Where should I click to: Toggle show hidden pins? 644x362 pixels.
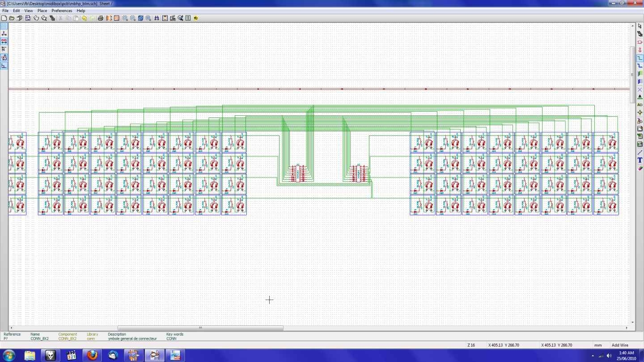4,58
